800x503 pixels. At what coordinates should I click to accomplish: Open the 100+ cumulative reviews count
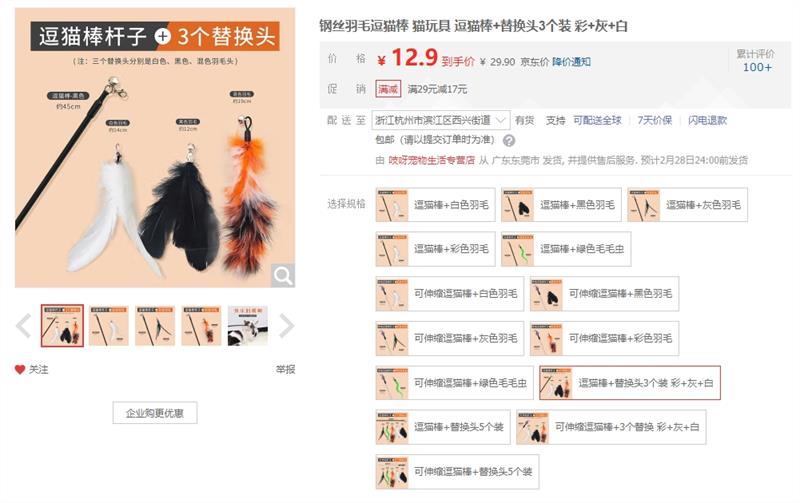pos(757,67)
